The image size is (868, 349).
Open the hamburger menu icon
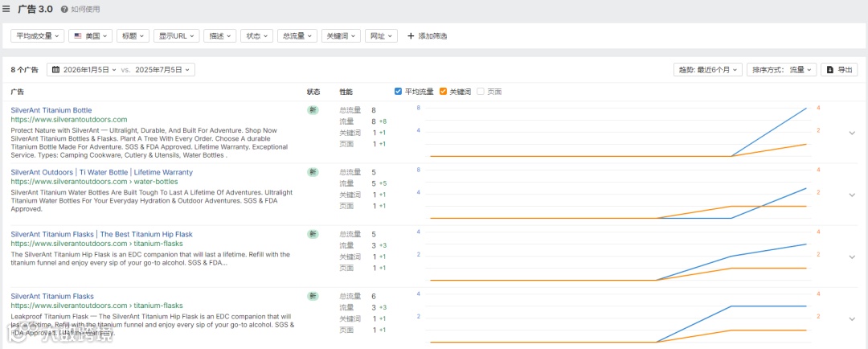(6, 9)
